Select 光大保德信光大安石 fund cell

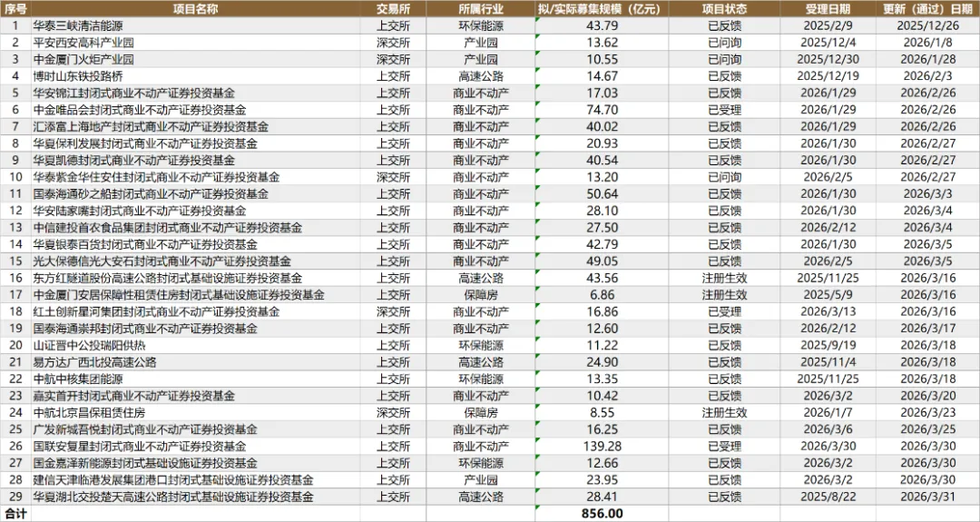(x=196, y=261)
